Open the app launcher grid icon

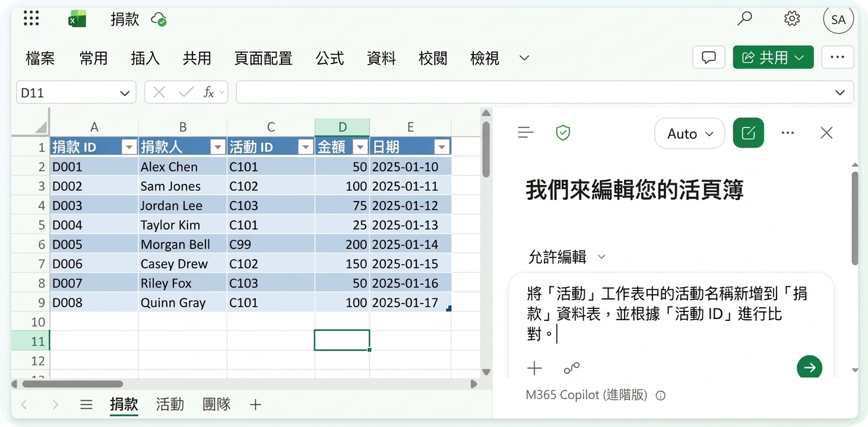click(x=31, y=19)
